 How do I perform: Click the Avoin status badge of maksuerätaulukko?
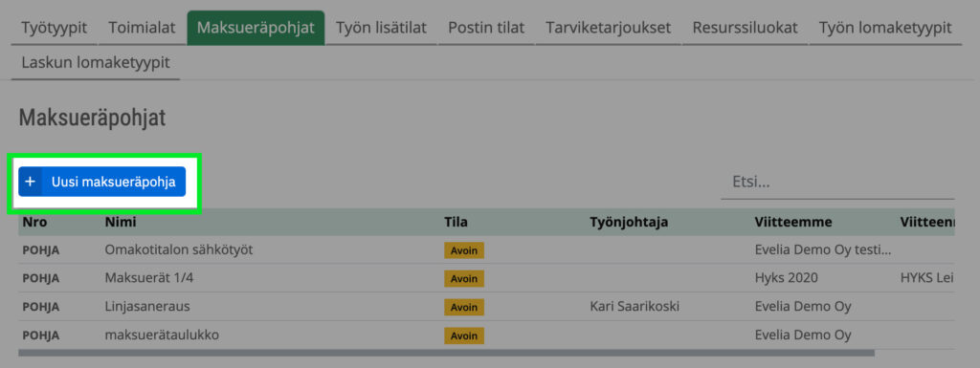(464, 336)
